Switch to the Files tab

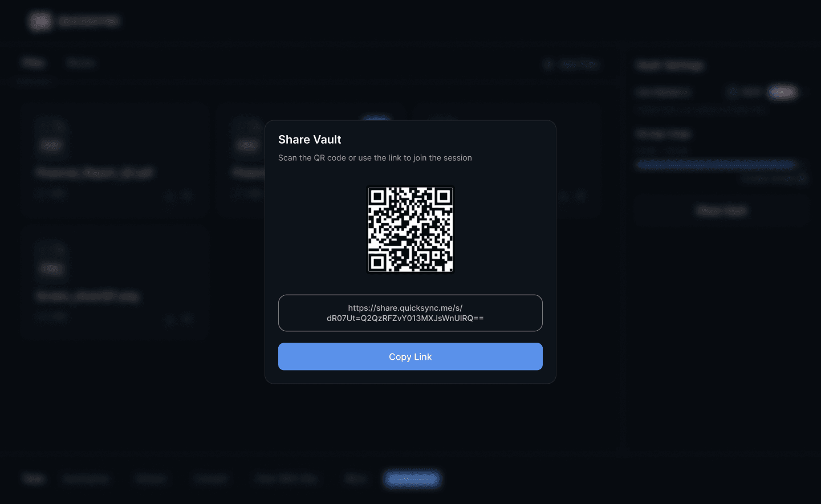[32, 62]
